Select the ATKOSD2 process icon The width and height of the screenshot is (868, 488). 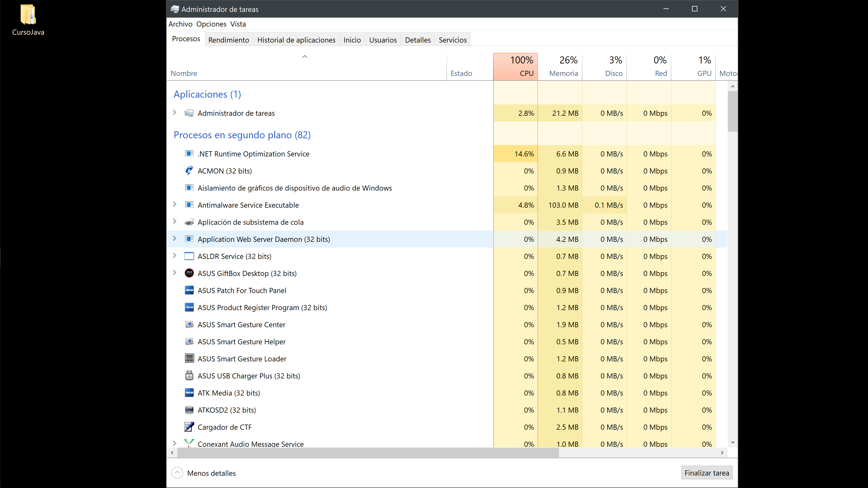click(x=189, y=410)
